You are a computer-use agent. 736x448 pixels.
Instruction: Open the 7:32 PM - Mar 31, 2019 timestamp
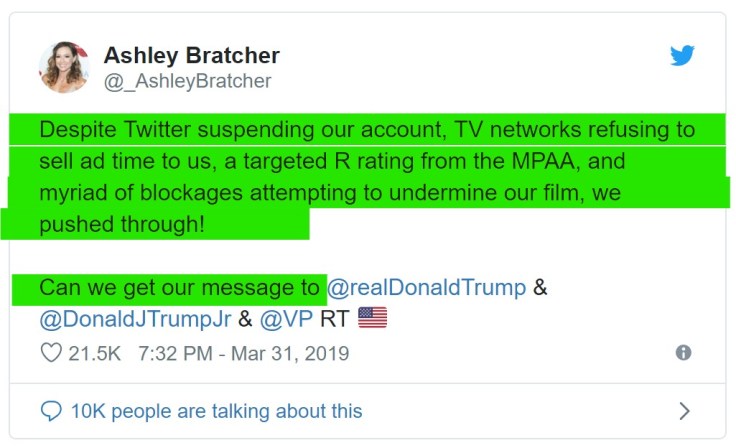pyautogui.click(x=244, y=353)
